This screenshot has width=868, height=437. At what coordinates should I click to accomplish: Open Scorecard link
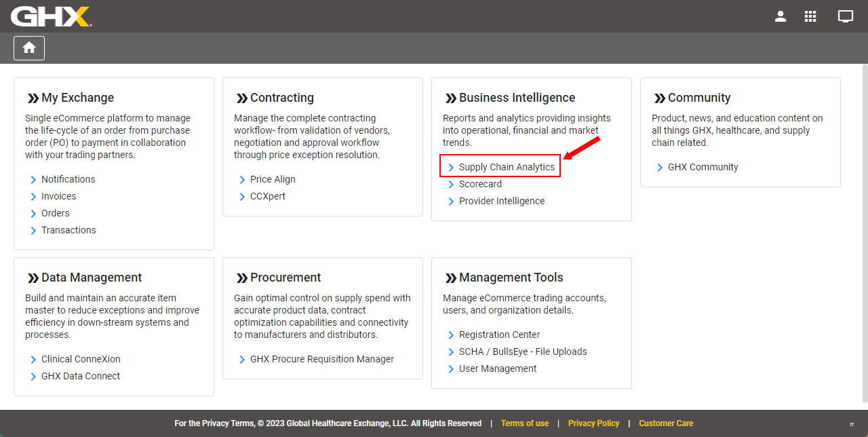[x=480, y=184]
